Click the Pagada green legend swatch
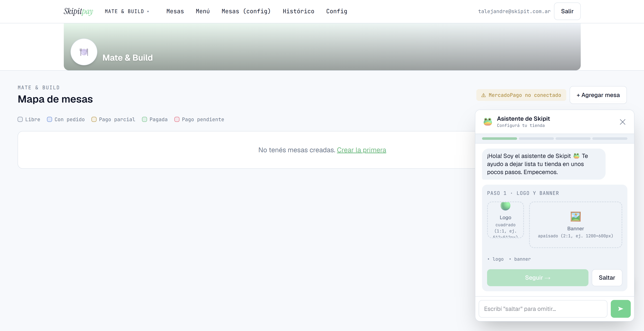The image size is (644, 331). coord(145,120)
